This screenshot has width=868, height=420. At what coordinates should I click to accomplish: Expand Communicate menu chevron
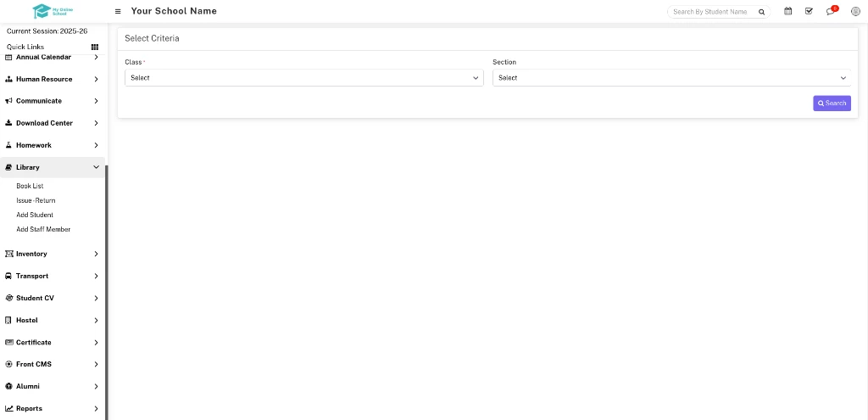click(x=97, y=101)
